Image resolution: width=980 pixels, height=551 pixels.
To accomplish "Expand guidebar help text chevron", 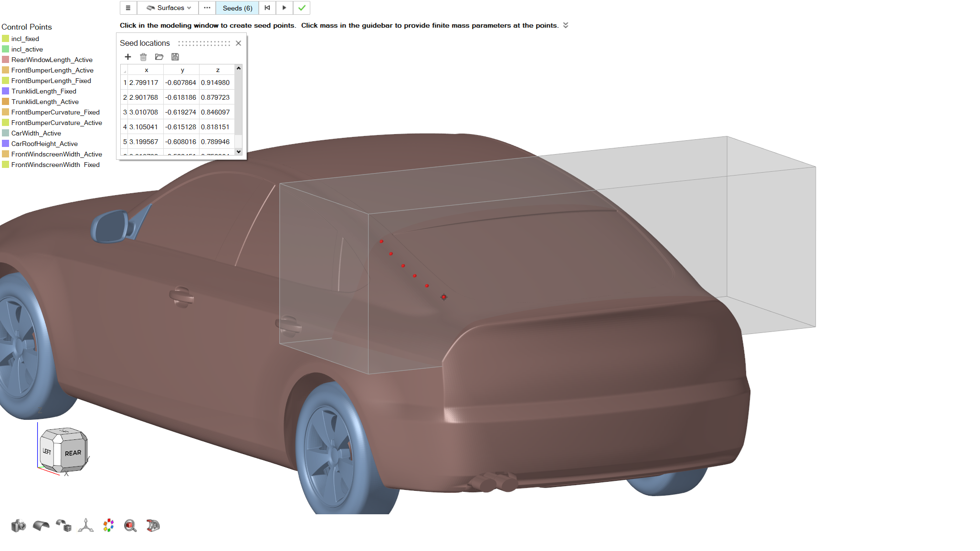I will click(x=566, y=25).
